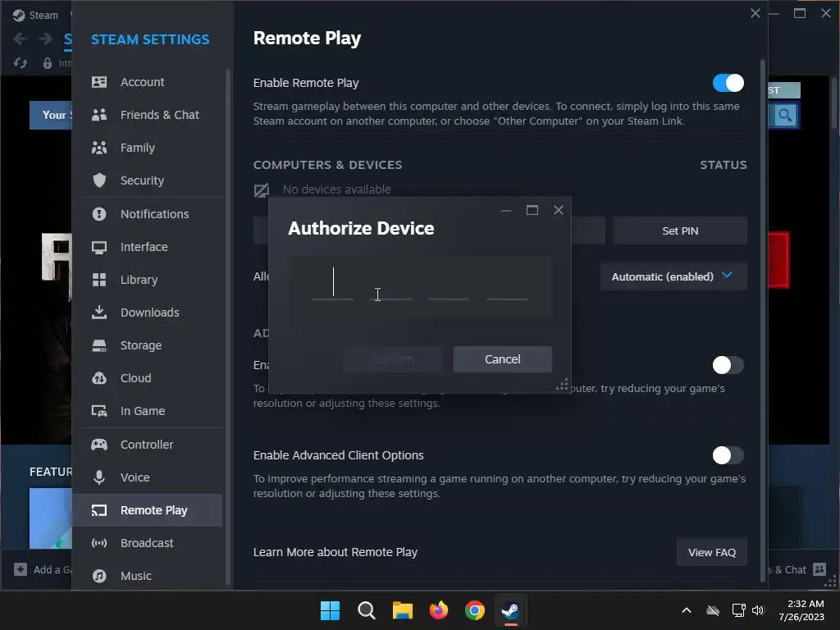Click the dimmed Confirm button
The height and width of the screenshot is (630, 840).
point(393,359)
